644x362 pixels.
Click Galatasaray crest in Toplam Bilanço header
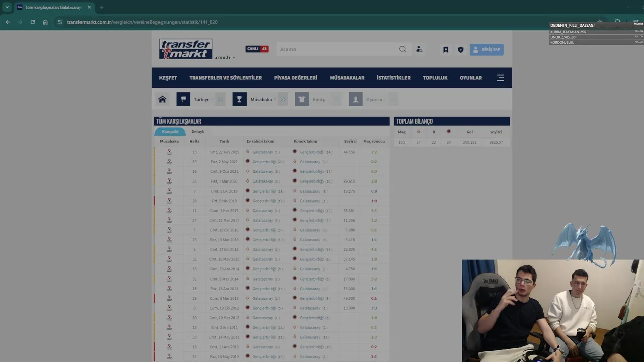pyautogui.click(x=418, y=132)
